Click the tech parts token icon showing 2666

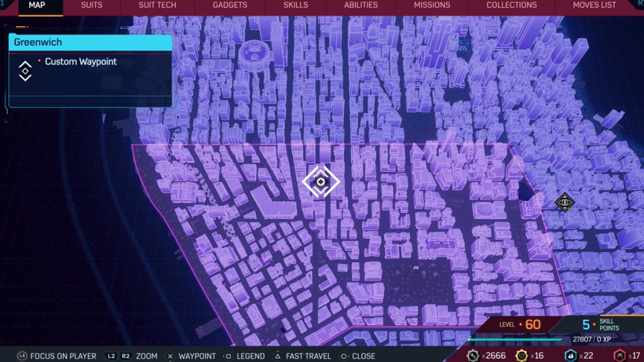click(x=472, y=356)
